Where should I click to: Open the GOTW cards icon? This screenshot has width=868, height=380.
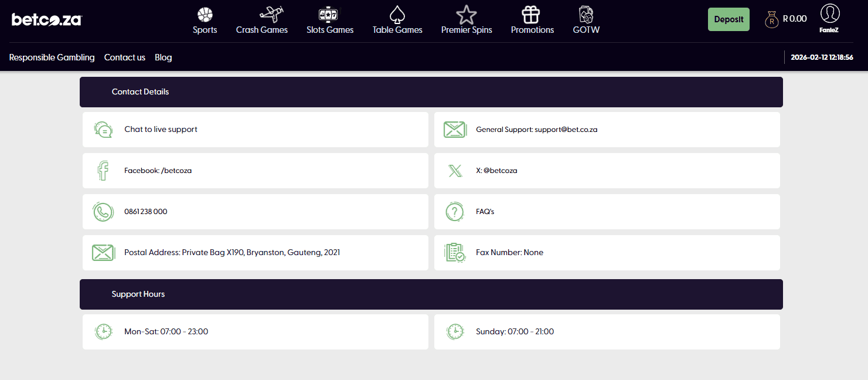586,14
